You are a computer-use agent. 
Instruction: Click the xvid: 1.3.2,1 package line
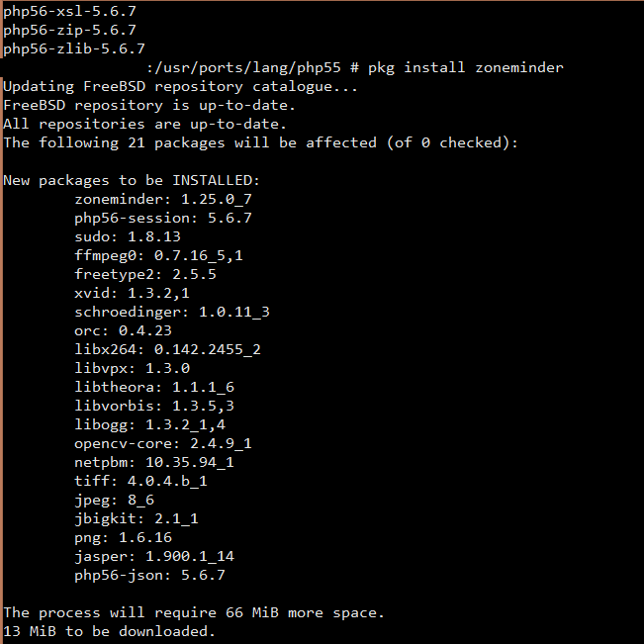pos(132,293)
